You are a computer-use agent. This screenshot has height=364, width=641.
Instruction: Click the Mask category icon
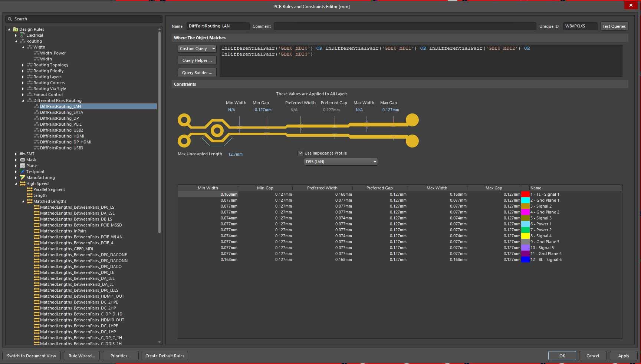click(23, 160)
